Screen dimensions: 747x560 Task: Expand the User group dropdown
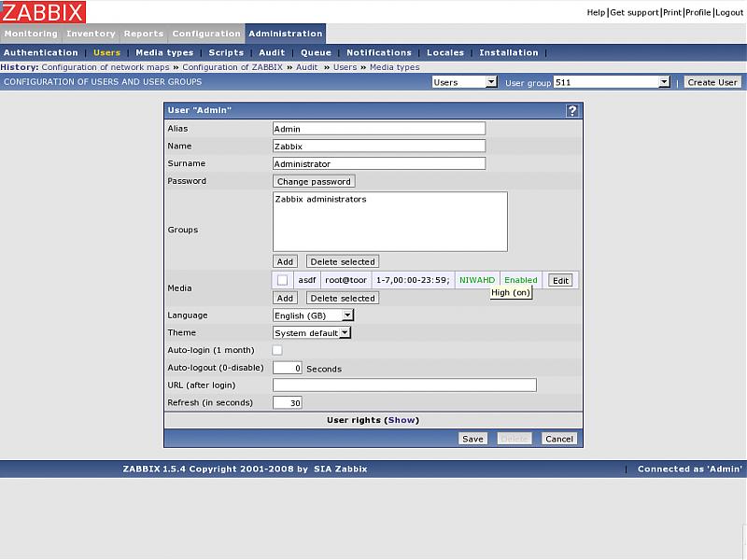pos(612,82)
